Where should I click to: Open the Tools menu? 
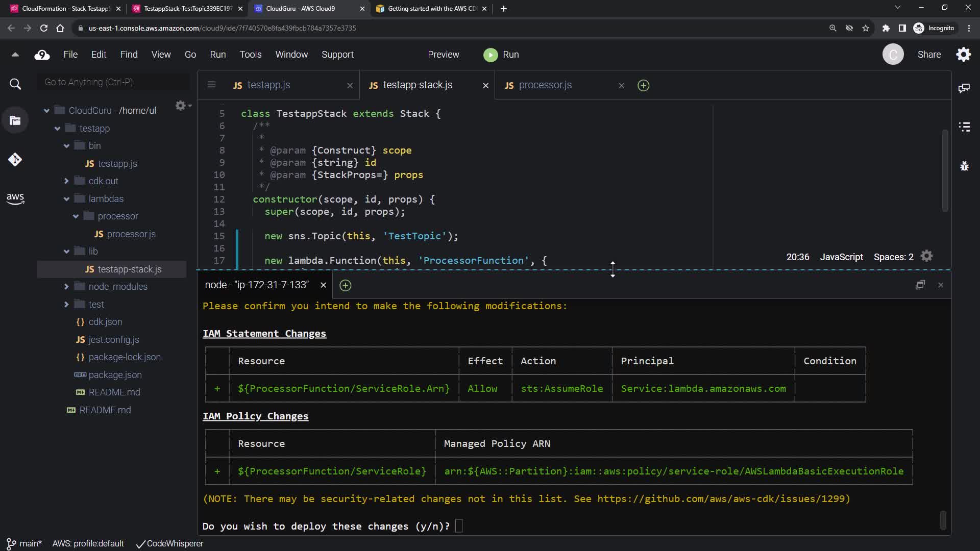coord(250,55)
